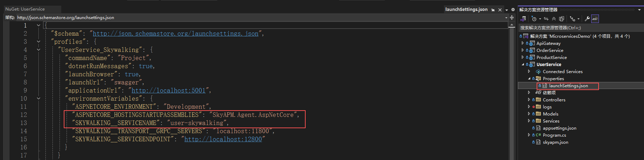Click the sync with active document icon

point(546,19)
